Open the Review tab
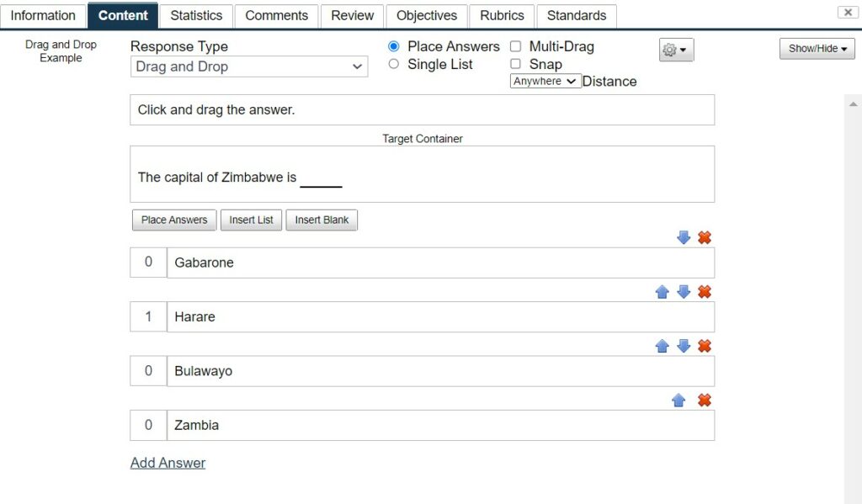 [353, 15]
